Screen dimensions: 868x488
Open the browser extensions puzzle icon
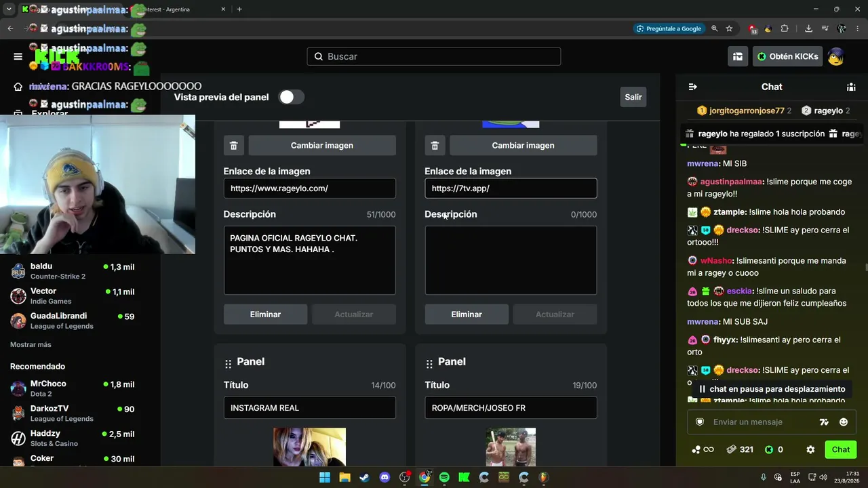785,28
